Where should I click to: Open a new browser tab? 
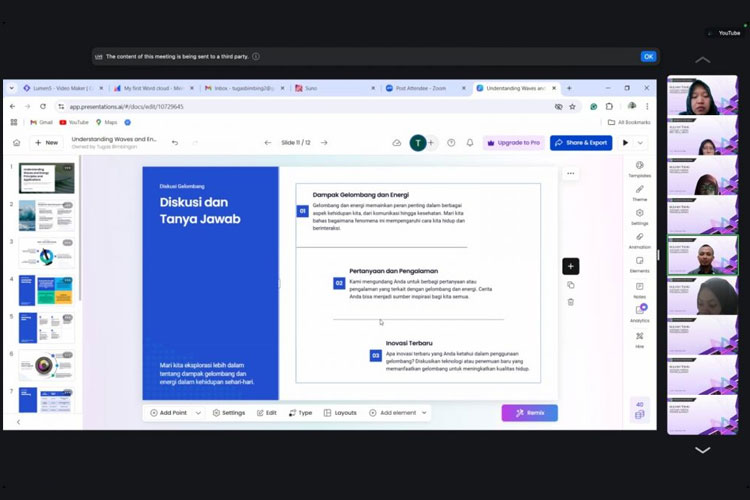(x=569, y=88)
